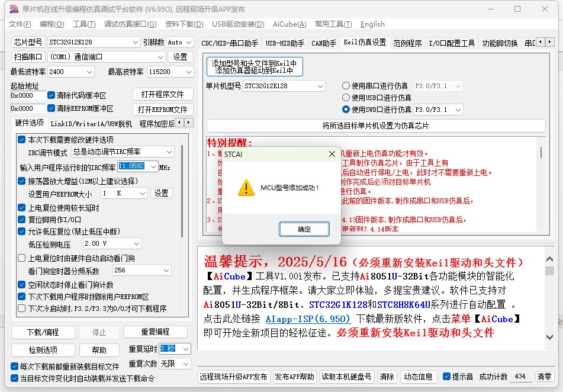563x392 pixels.
Task: Uncheck 本次下载需要修改硬件选项
Action: coord(22,139)
